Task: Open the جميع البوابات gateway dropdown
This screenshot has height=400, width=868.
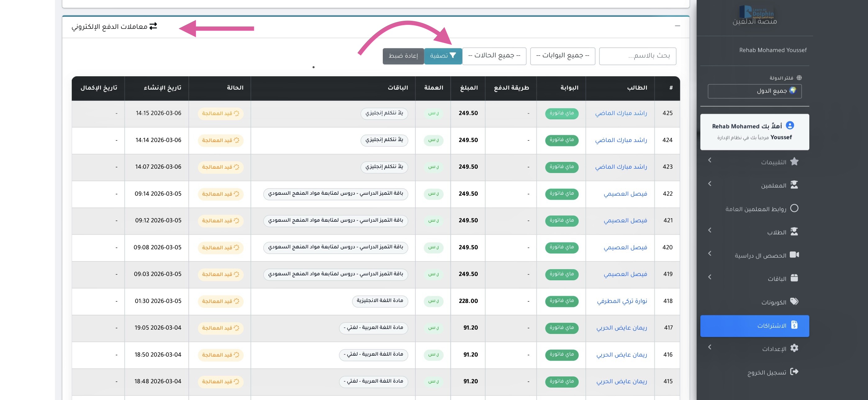Action: pos(563,56)
